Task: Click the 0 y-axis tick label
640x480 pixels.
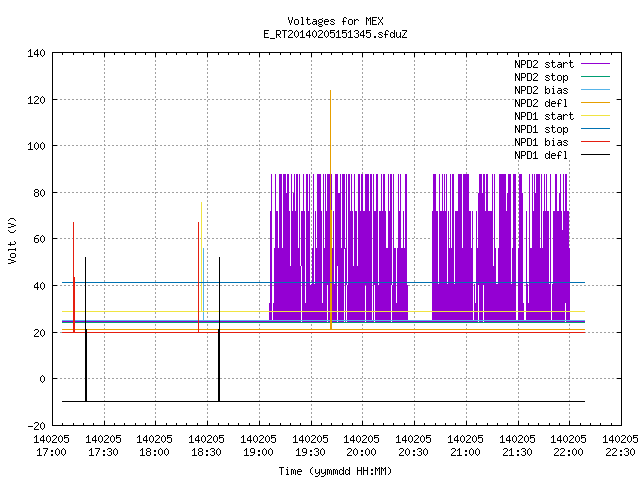Action: [x=42, y=379]
